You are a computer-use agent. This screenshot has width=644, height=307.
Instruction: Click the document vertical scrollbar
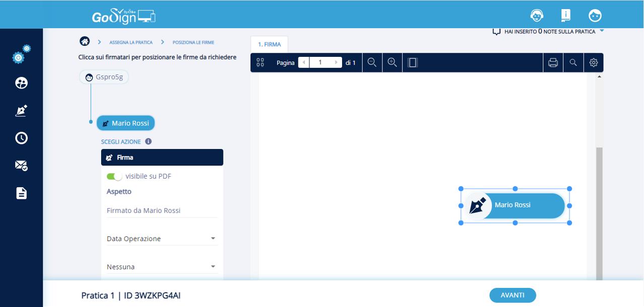[599, 211]
